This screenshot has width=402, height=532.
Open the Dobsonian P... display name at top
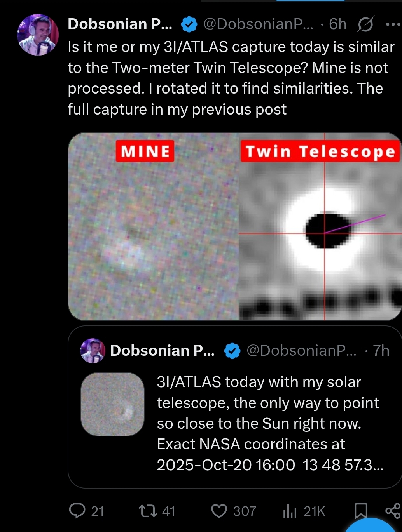coord(120,24)
